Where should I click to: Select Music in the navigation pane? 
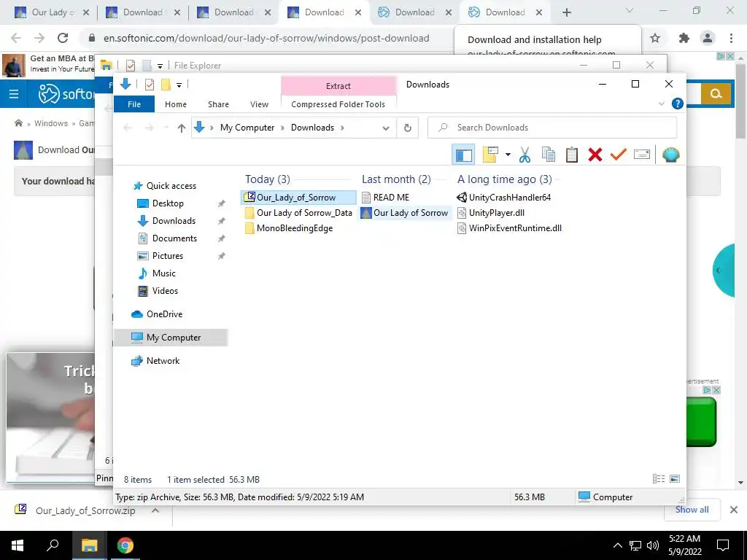coord(164,273)
